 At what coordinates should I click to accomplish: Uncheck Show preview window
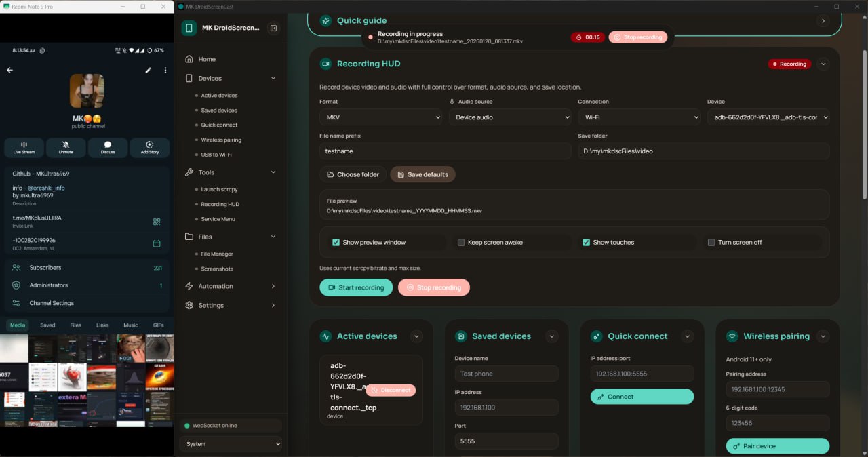[336, 242]
